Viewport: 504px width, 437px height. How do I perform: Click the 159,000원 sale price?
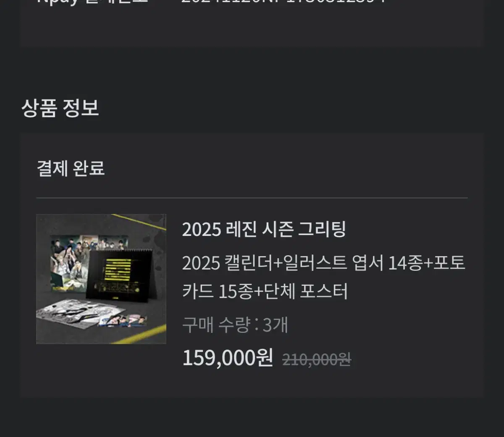228,358
